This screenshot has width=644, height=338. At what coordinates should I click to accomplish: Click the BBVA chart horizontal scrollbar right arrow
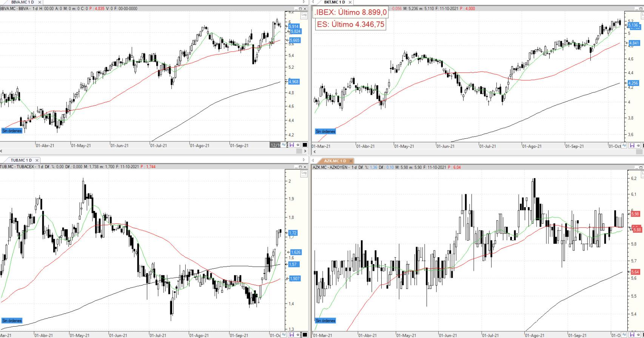click(x=305, y=151)
